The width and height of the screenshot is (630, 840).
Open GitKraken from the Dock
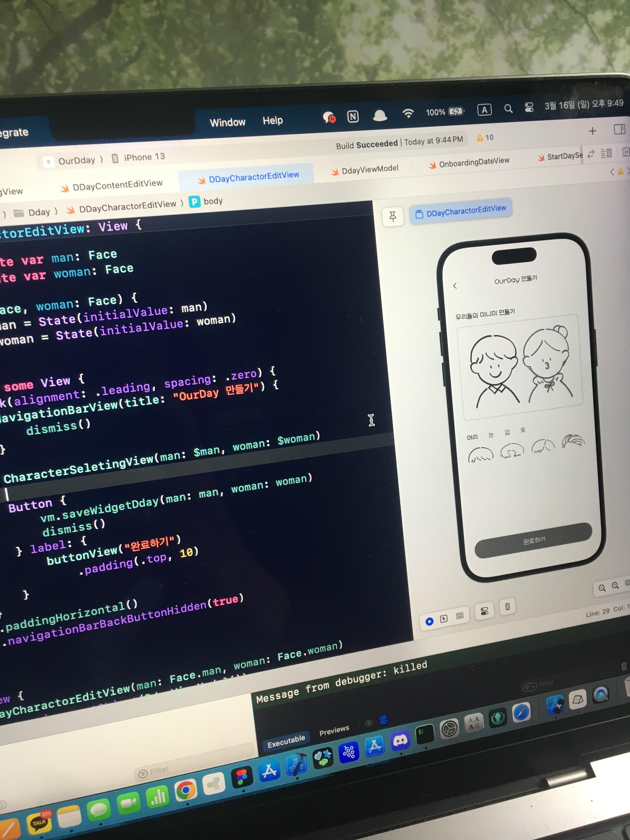[x=498, y=717]
